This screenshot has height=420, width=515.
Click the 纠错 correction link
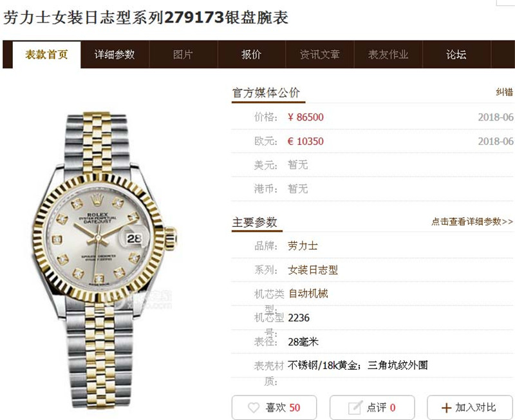pos(504,92)
